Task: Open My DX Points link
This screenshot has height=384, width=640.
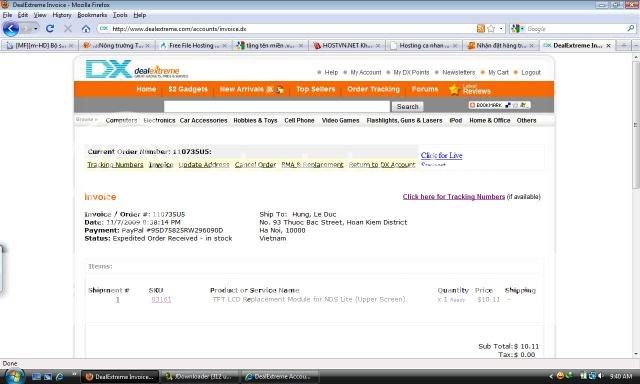Action: click(411, 72)
